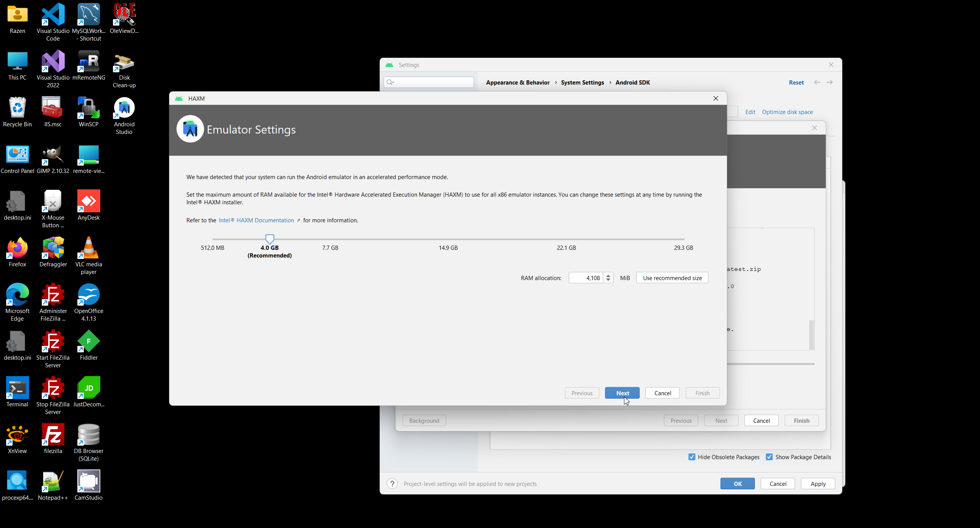Click the back arrow in Settings header
The height and width of the screenshot is (528, 980).
tap(817, 83)
